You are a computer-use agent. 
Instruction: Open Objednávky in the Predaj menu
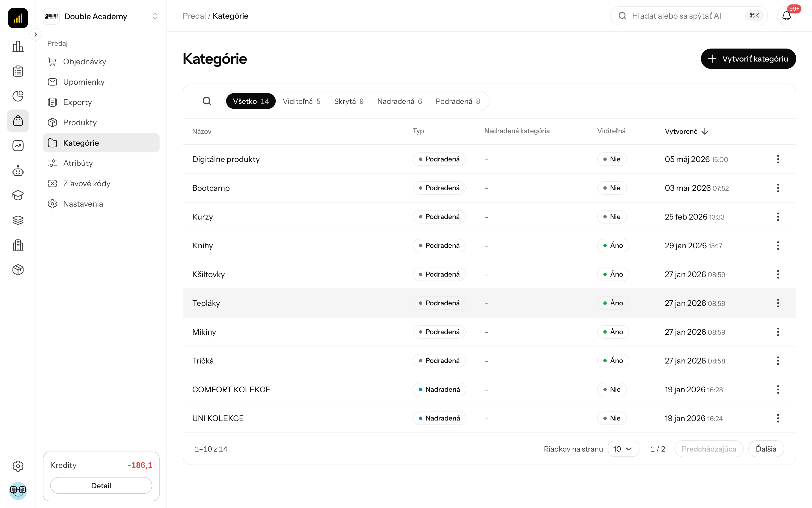click(101, 62)
